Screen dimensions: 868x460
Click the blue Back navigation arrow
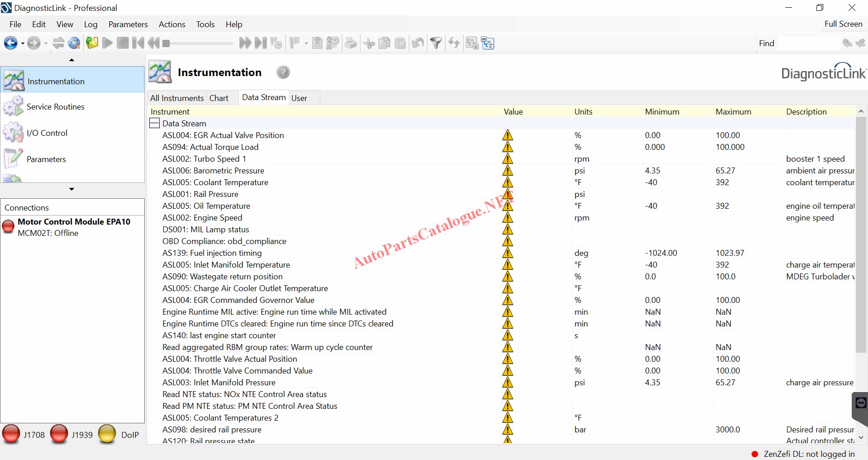[x=10, y=43]
